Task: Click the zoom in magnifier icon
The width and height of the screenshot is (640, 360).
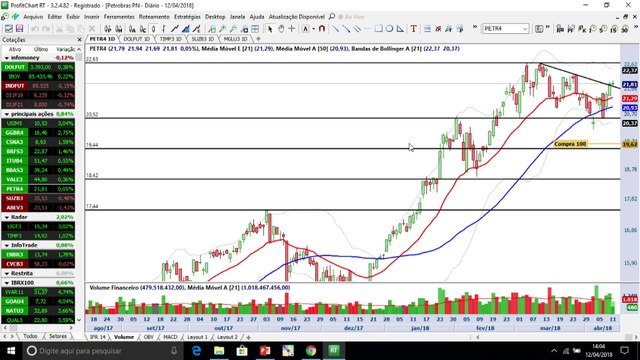Action: tap(222, 29)
